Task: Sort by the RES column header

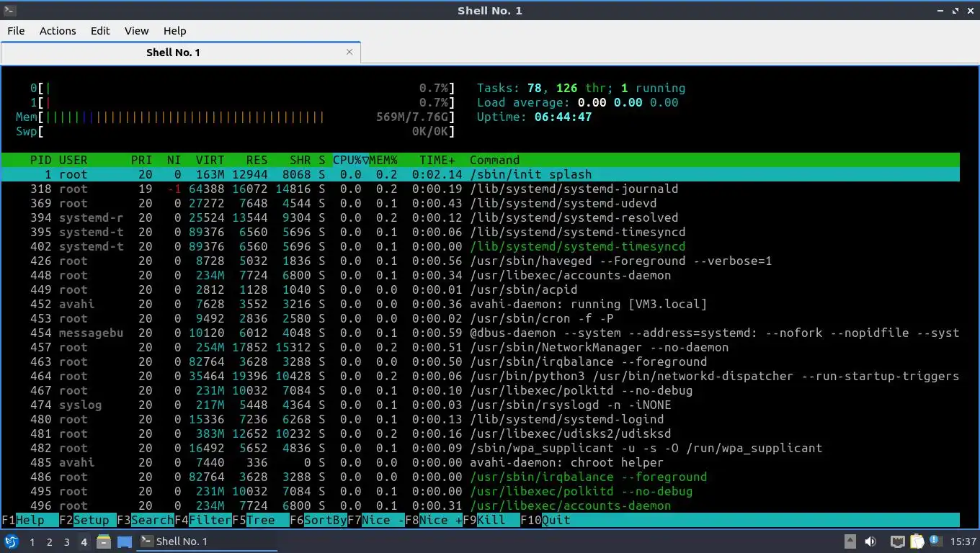Action: [x=257, y=160]
